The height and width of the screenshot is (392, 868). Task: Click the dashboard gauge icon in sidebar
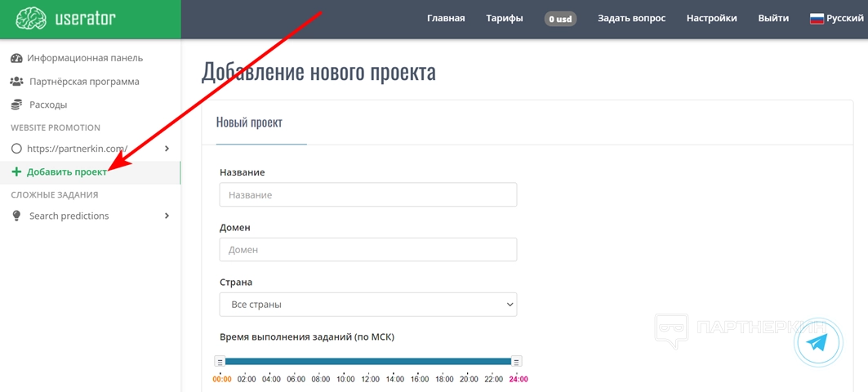(x=16, y=58)
